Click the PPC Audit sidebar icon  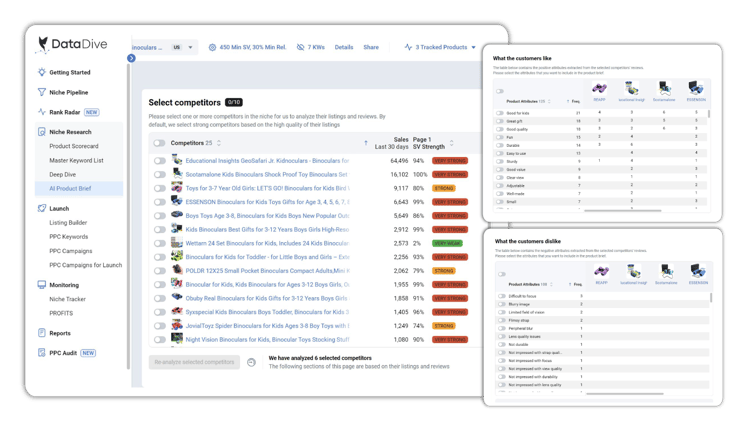42,353
